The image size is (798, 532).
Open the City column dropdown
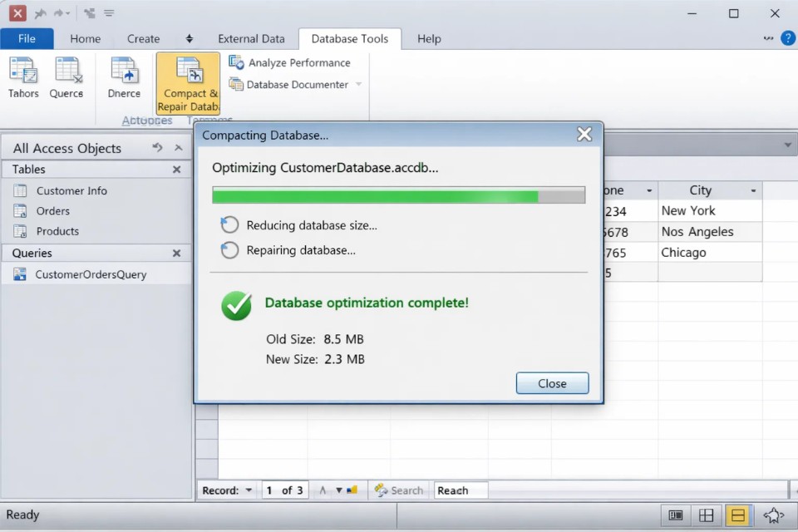click(753, 191)
